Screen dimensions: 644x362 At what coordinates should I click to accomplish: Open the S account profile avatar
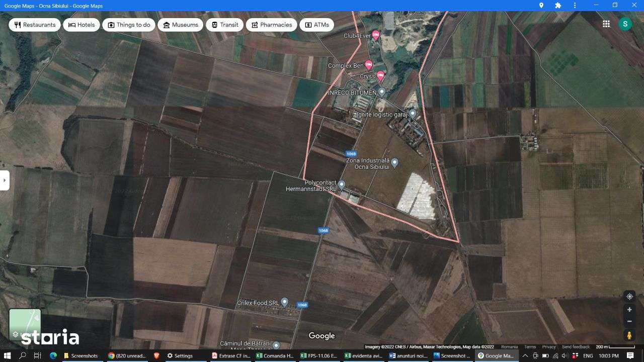(x=625, y=24)
